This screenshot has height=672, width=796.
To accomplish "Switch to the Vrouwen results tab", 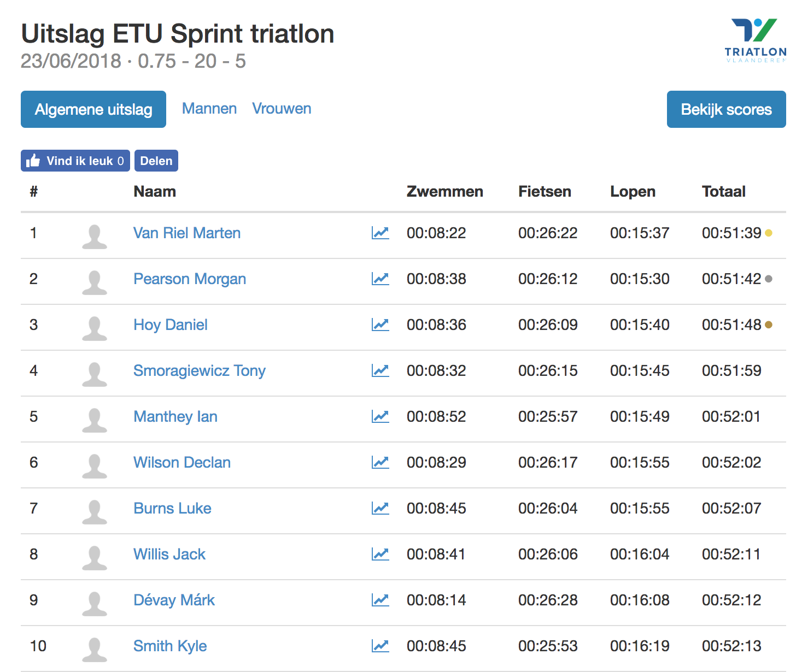I will click(x=282, y=109).
